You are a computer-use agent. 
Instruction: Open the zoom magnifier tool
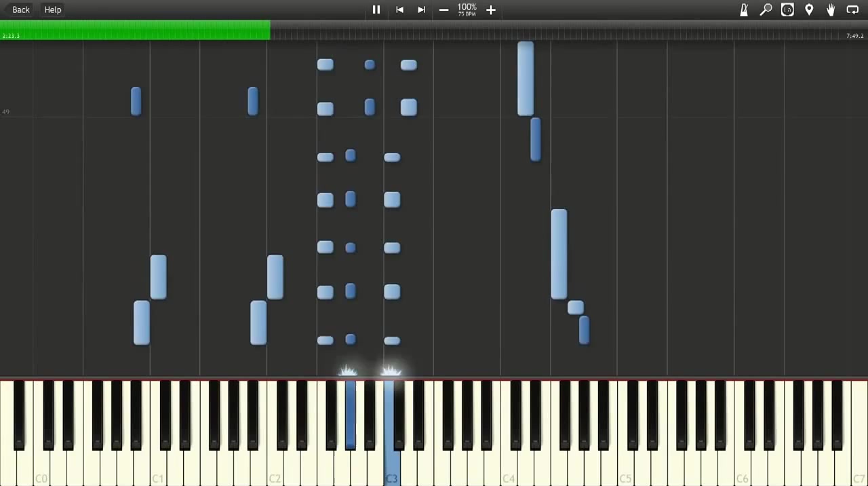(x=766, y=10)
